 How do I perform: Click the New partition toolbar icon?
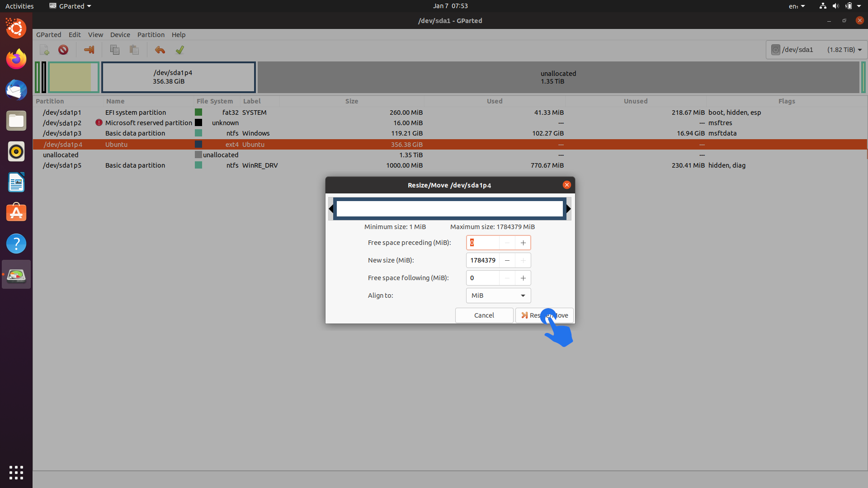[44, 50]
